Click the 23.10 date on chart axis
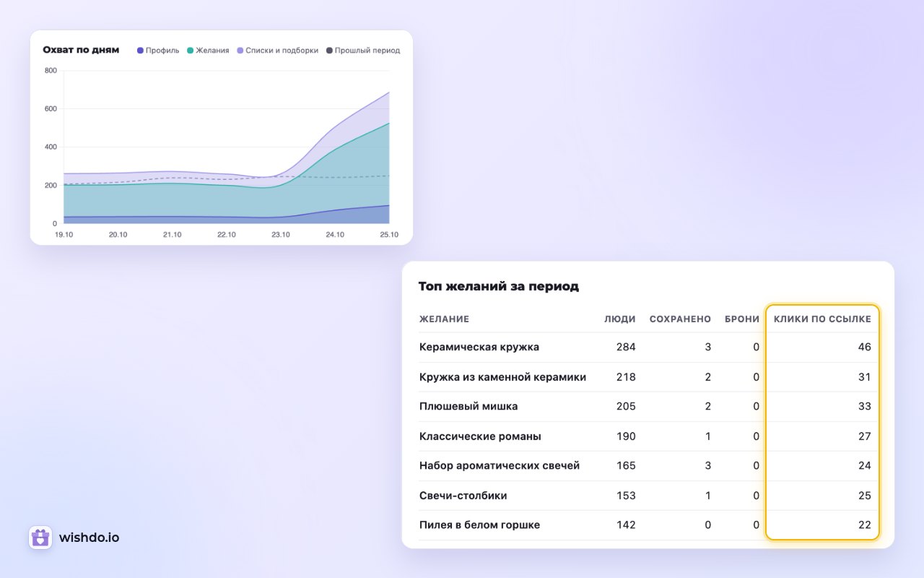Viewport: 924px width, 578px height. (280, 235)
